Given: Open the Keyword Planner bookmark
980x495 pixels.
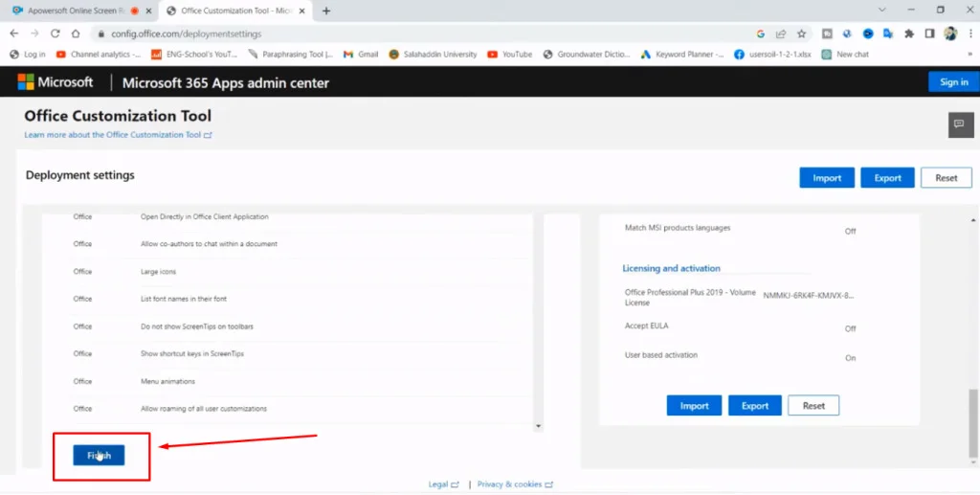Looking at the screenshot, I should [682, 55].
